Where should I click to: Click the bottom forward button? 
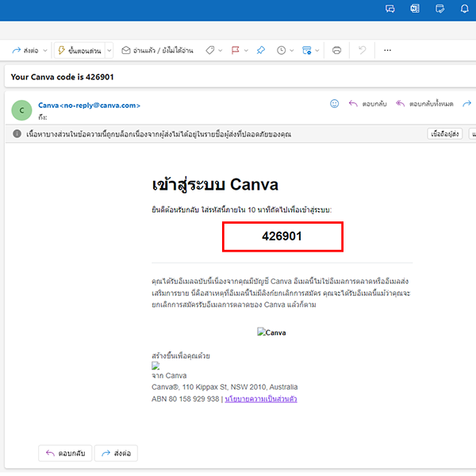point(116,453)
